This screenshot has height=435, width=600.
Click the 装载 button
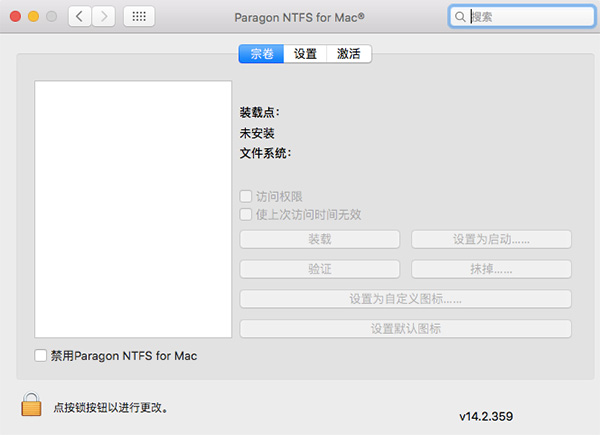click(320, 239)
